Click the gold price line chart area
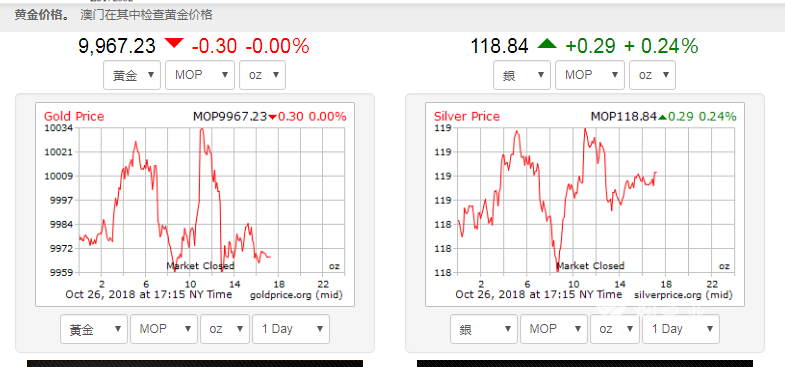 (209, 200)
